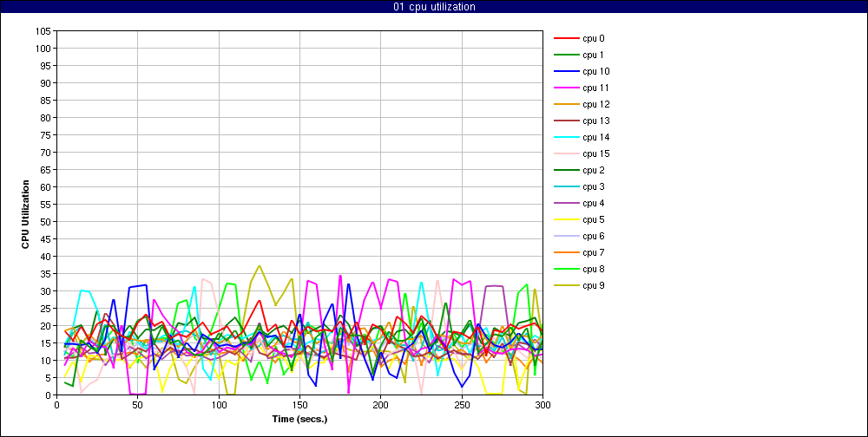Click the magenta line swatch for cpu 11

tap(567, 88)
